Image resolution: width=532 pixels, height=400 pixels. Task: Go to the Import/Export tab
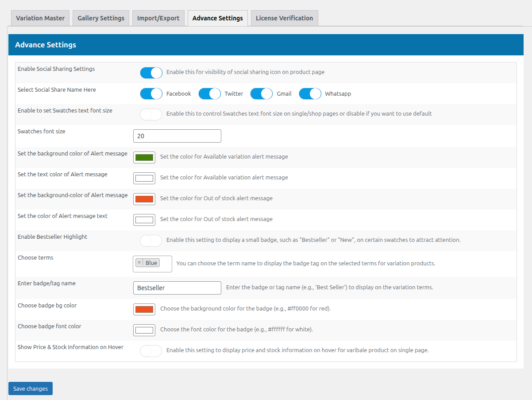coord(158,18)
